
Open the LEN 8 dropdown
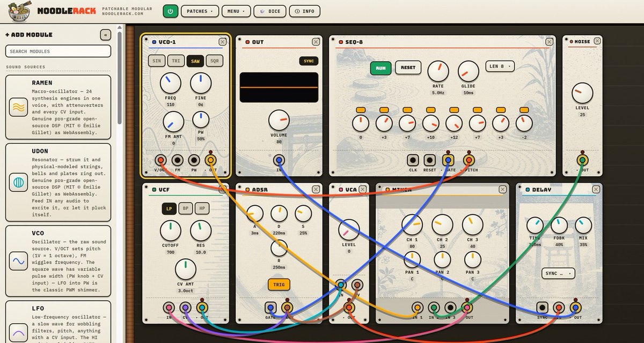(x=500, y=66)
